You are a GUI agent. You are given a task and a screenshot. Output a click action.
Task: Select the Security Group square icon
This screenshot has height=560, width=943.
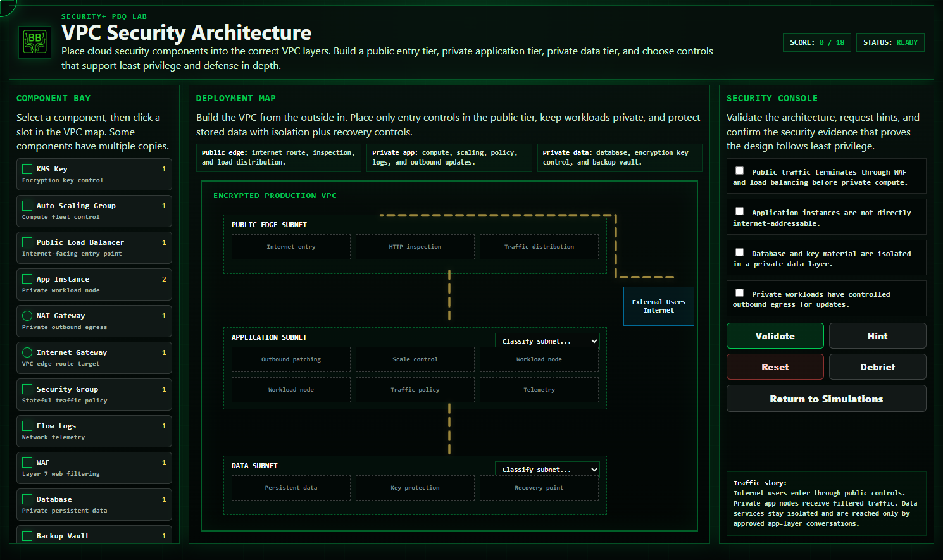pos(27,389)
